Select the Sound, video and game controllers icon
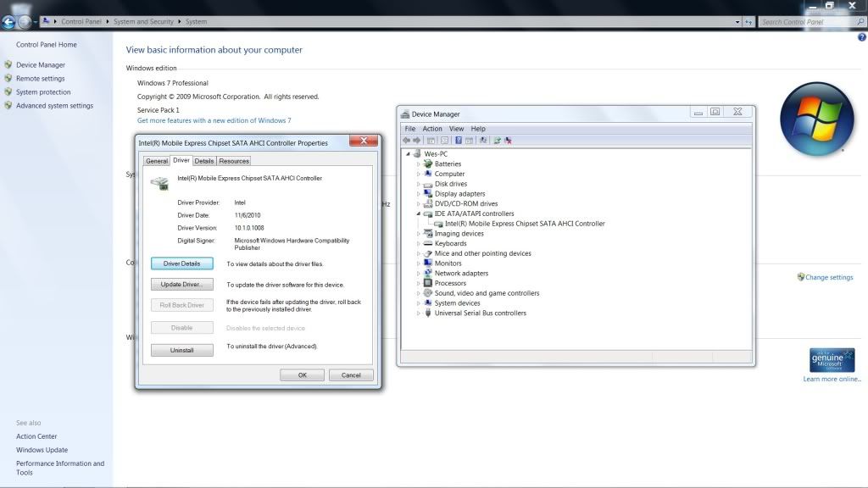This screenshot has width=868, height=488. [x=428, y=293]
